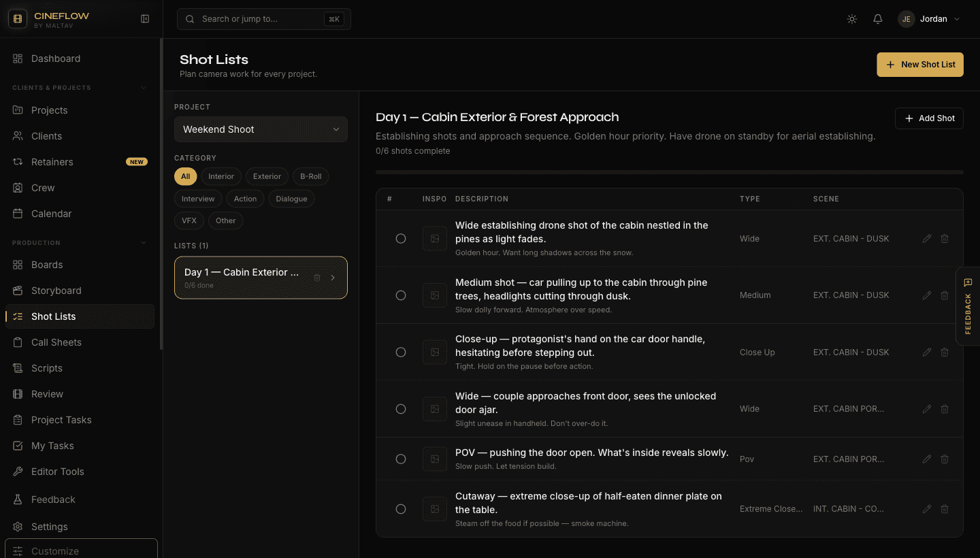Edit the wide establishing drone shot
The height and width of the screenshot is (558, 980).
click(x=926, y=239)
